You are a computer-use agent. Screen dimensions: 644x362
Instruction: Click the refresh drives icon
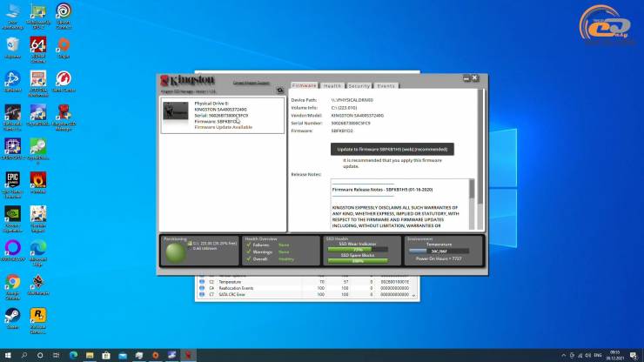coord(280,90)
